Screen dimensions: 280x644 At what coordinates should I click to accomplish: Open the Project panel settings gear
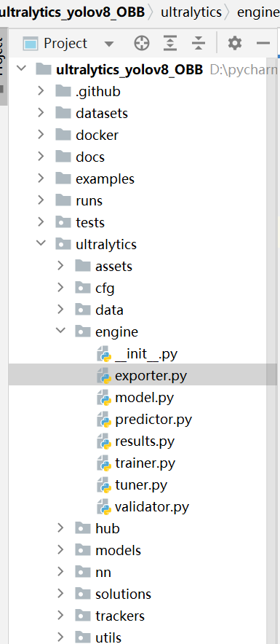pyautogui.click(x=234, y=43)
